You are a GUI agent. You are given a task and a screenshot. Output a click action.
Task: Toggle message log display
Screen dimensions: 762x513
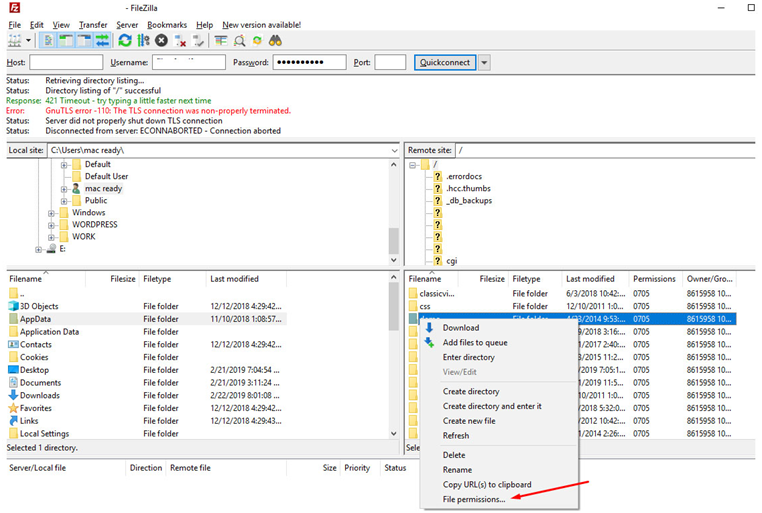point(48,41)
